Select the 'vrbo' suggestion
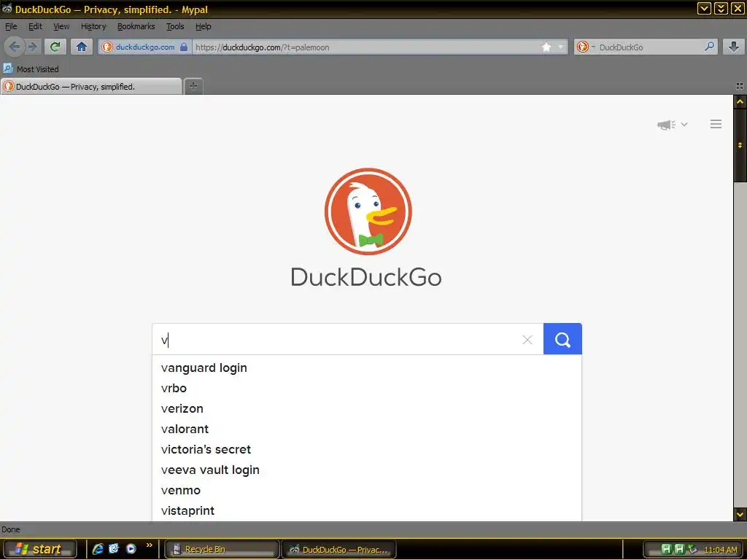The image size is (747, 560). [367, 388]
